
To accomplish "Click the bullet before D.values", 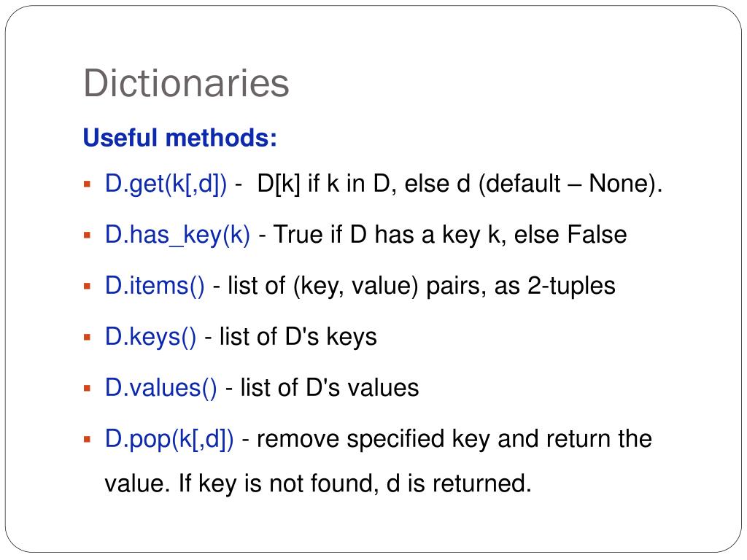I will coord(87,389).
